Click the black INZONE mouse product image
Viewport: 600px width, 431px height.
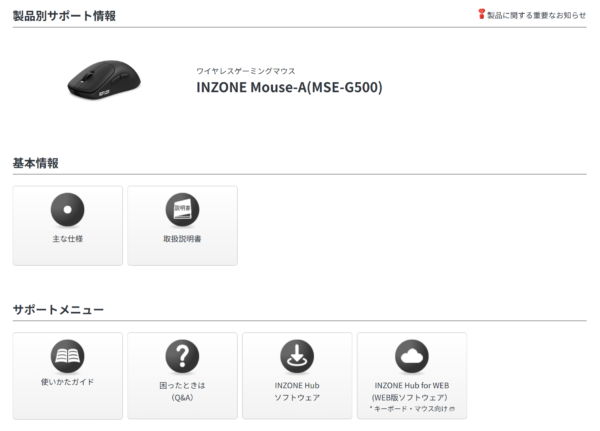click(105, 80)
